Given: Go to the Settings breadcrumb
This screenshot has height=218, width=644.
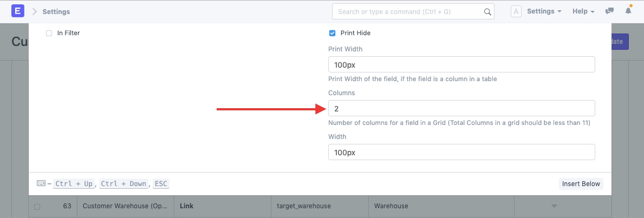Looking at the screenshot, I should coord(56,11).
